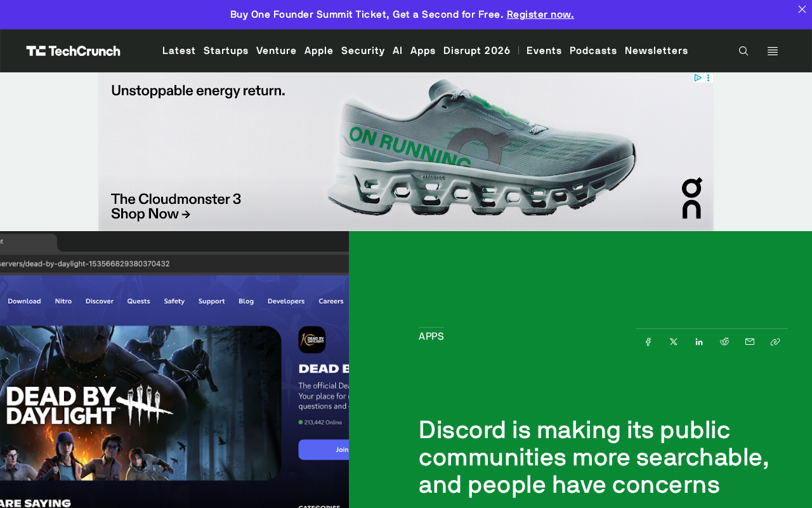Open the Apple nav item
The image size is (812, 508).
(x=319, y=51)
